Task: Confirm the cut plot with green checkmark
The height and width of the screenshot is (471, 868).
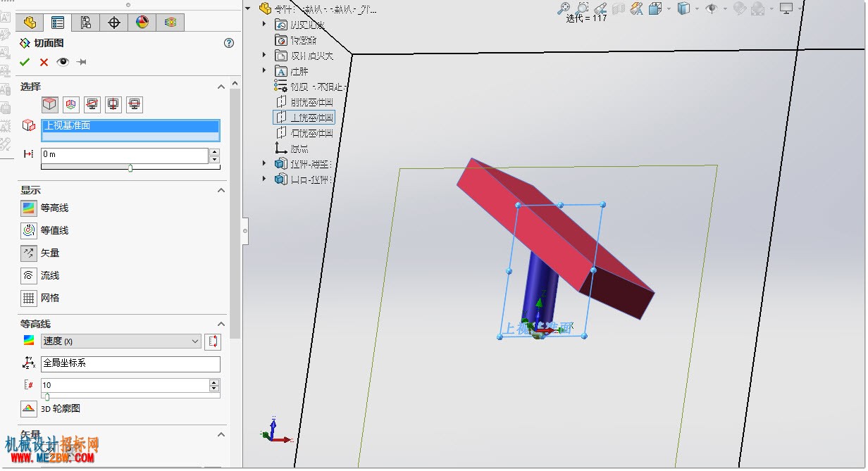Action: pos(25,62)
